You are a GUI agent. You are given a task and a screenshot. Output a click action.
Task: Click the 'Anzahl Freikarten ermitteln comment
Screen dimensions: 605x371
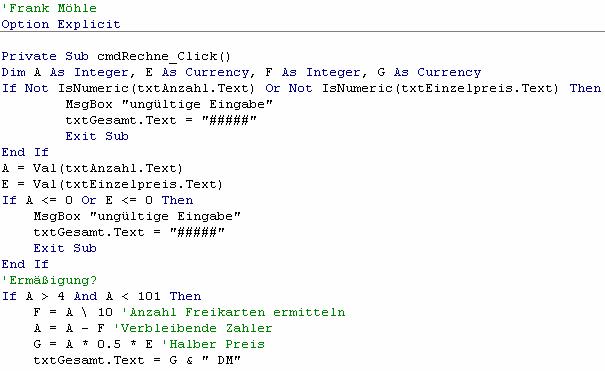point(233,312)
